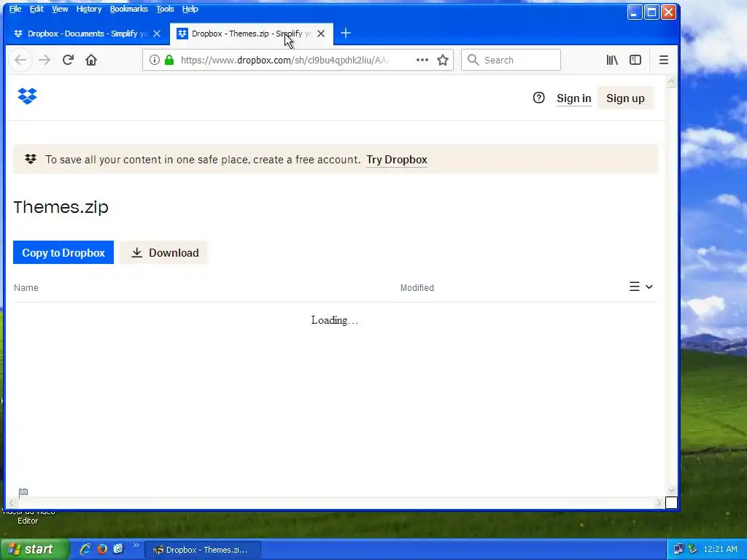Viewport: 747px width, 560px height.
Task: Sort by the Modified column header
Action: tap(417, 287)
